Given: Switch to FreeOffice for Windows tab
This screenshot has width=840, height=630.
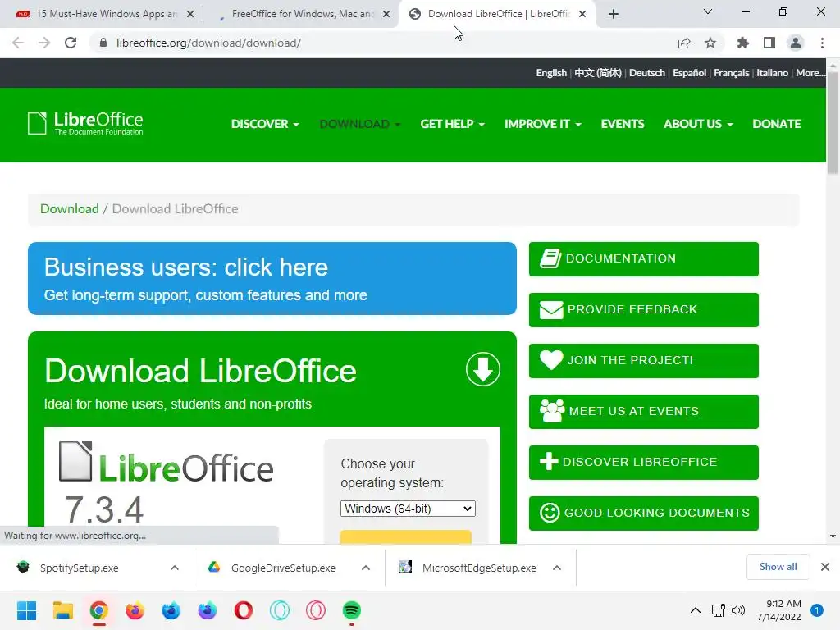Looking at the screenshot, I should 303,14.
